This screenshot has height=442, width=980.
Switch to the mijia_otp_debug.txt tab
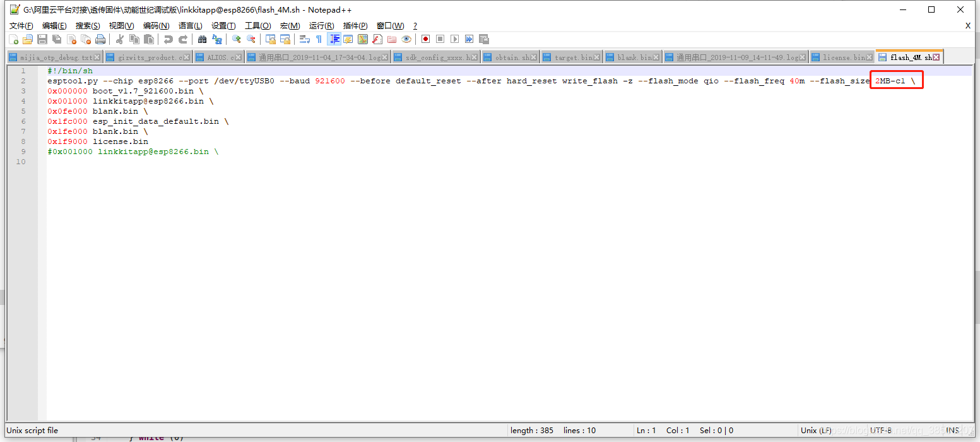(x=56, y=57)
